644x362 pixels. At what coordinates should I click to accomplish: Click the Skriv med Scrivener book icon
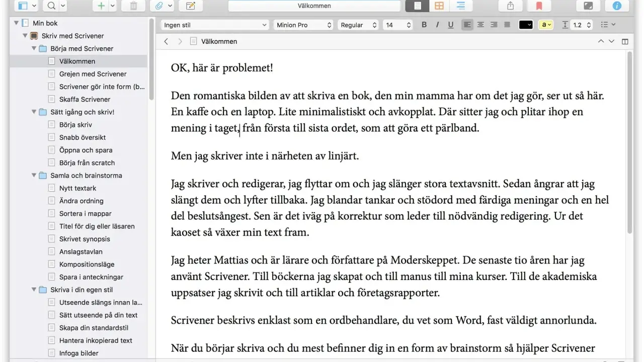[34, 36]
